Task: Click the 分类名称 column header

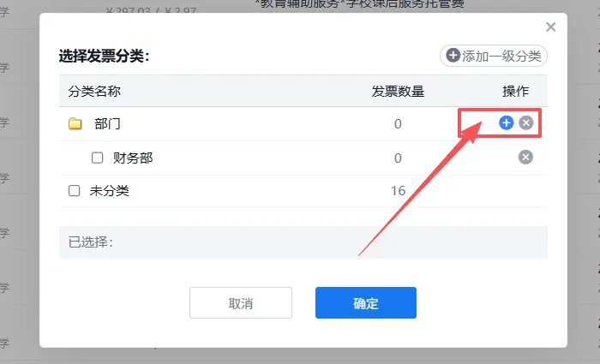Action: click(96, 91)
